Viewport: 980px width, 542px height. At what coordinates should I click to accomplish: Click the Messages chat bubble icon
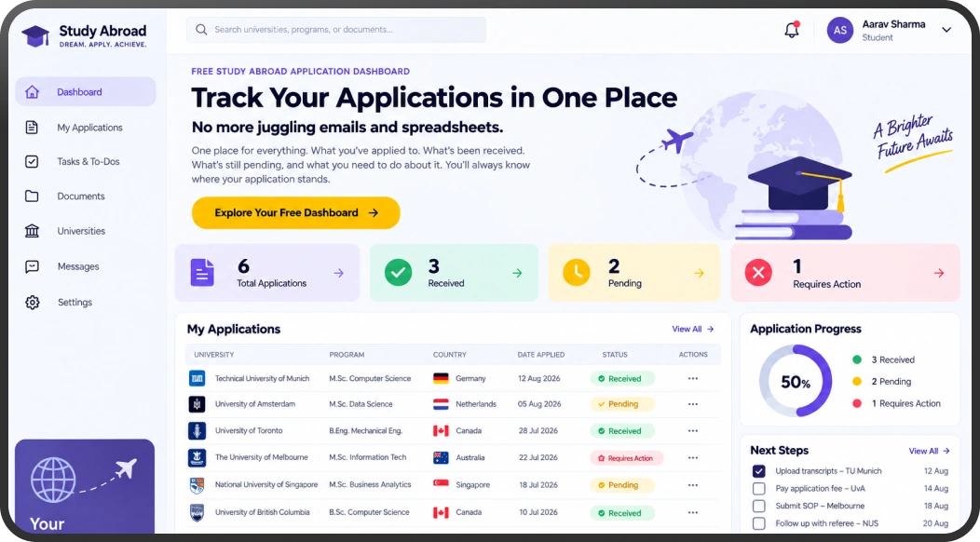32,266
